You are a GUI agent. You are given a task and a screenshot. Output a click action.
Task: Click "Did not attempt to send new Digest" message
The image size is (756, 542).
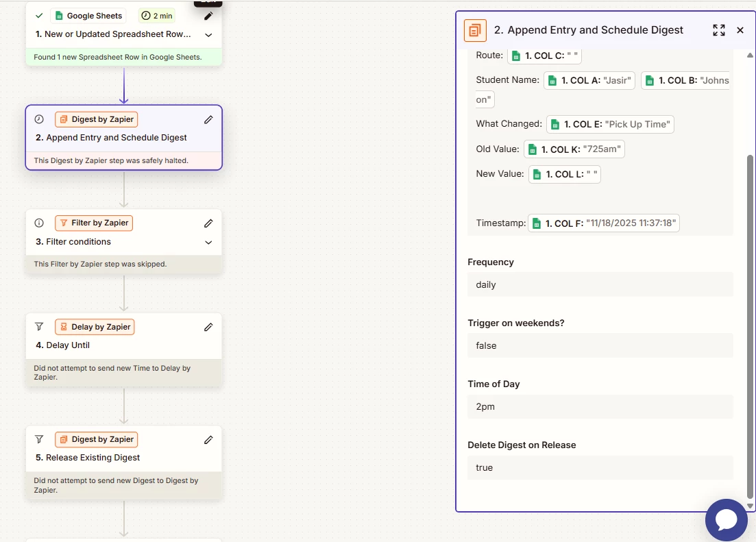point(116,485)
